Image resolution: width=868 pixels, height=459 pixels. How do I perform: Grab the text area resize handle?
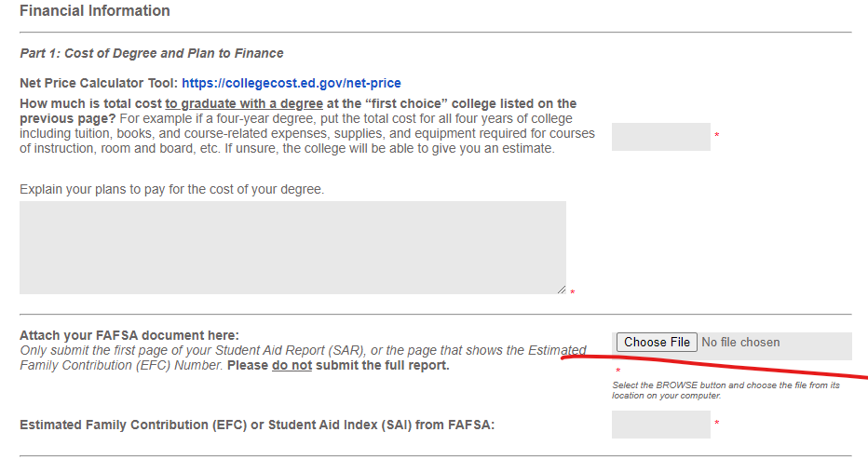561,290
